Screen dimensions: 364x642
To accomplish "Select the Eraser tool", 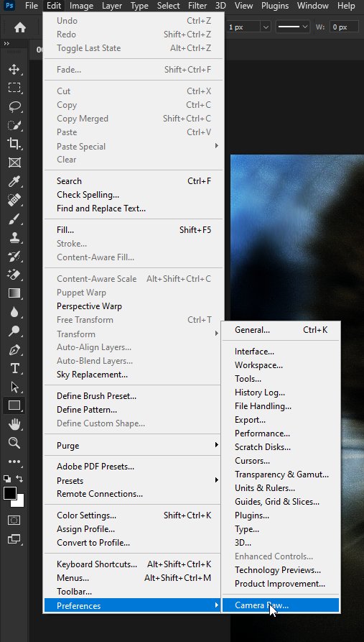I will [x=14, y=275].
